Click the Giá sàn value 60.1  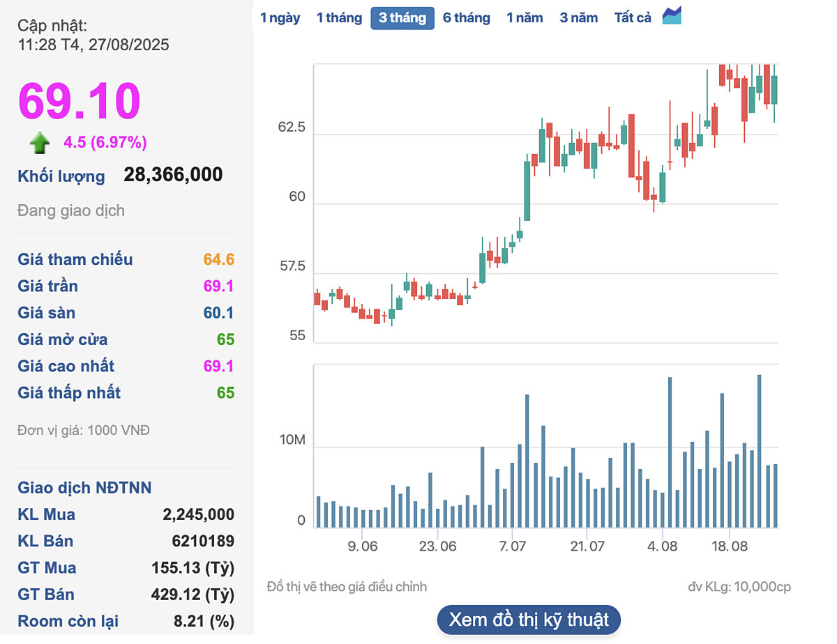(x=219, y=313)
